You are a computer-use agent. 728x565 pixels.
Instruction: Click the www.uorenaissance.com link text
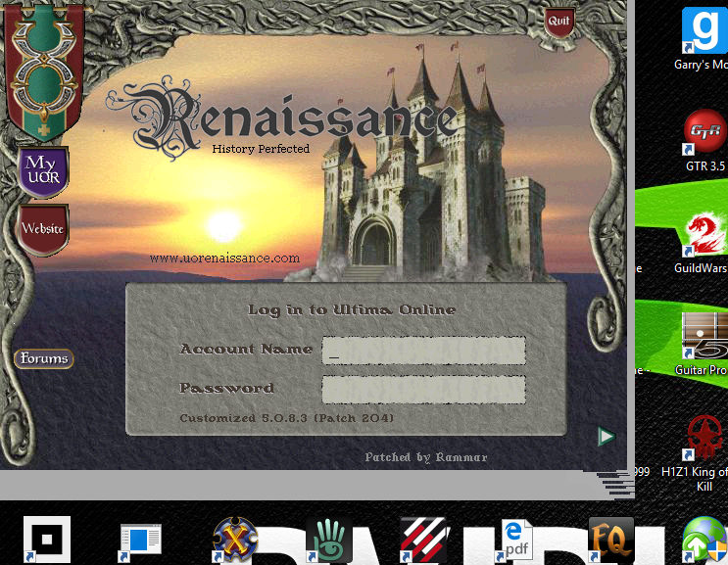[224, 258]
